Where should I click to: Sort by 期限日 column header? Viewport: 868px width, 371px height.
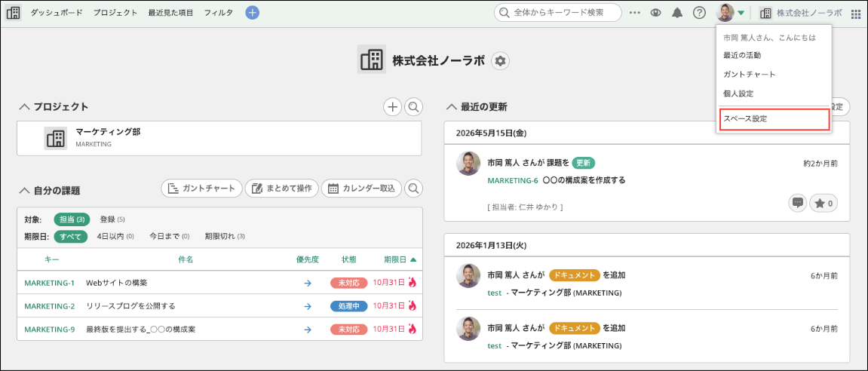click(400, 259)
